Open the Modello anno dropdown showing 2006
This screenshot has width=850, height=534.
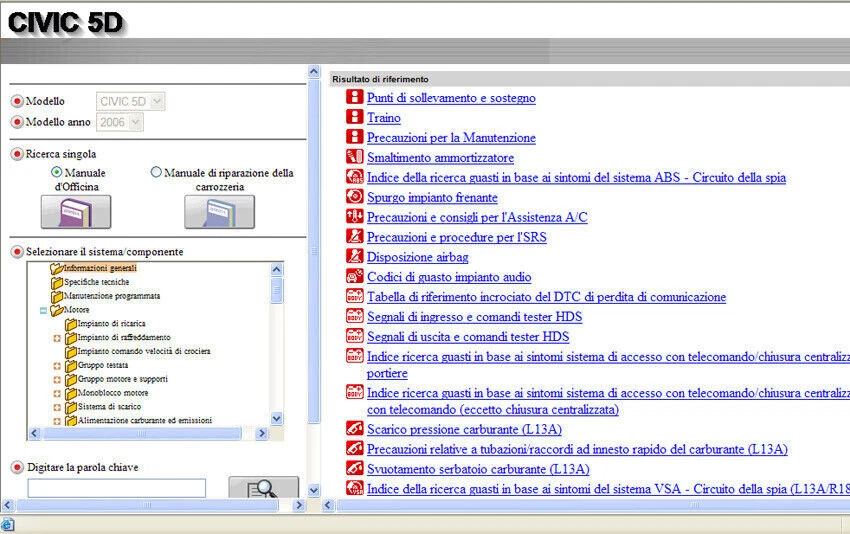pos(120,122)
